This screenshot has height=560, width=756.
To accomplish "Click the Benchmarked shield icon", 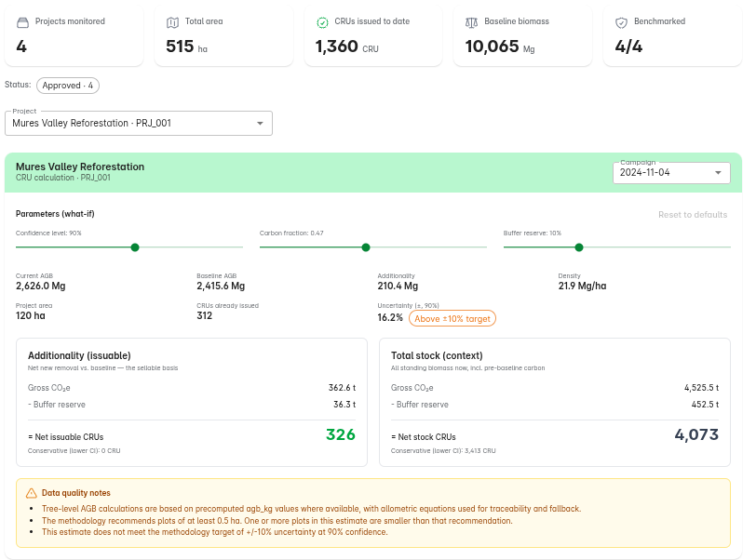I will click(x=622, y=22).
